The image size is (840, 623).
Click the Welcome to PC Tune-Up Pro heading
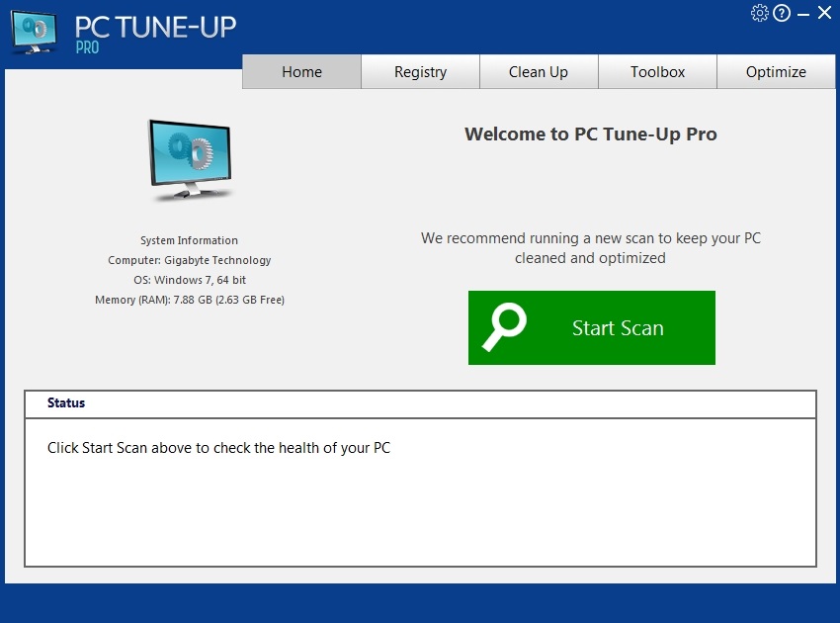click(x=591, y=133)
